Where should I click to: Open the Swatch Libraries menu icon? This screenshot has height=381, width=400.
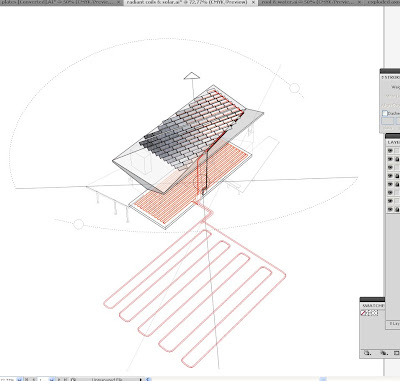[367, 353]
